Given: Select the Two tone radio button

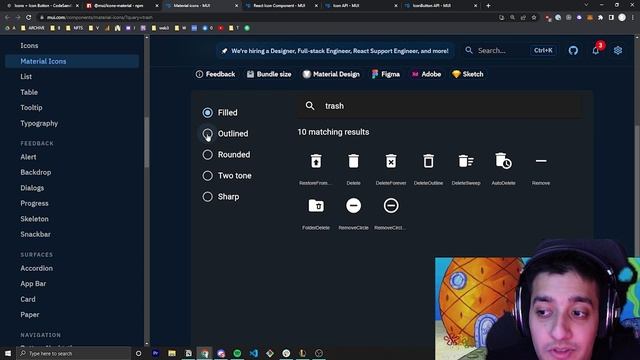Looking at the screenshot, I should [x=207, y=176].
